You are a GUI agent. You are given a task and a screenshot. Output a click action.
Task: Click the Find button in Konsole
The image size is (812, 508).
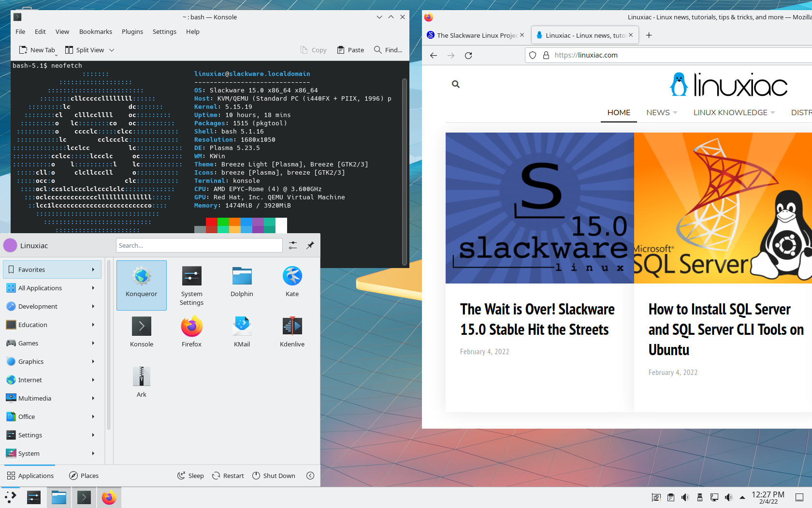388,50
